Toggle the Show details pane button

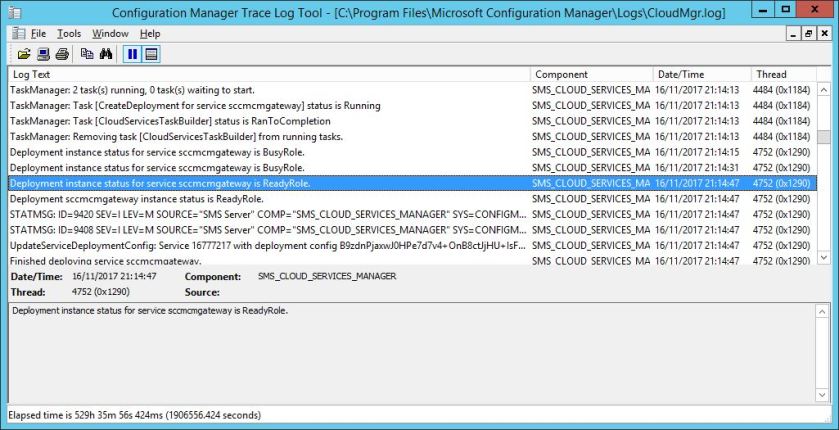(151, 54)
